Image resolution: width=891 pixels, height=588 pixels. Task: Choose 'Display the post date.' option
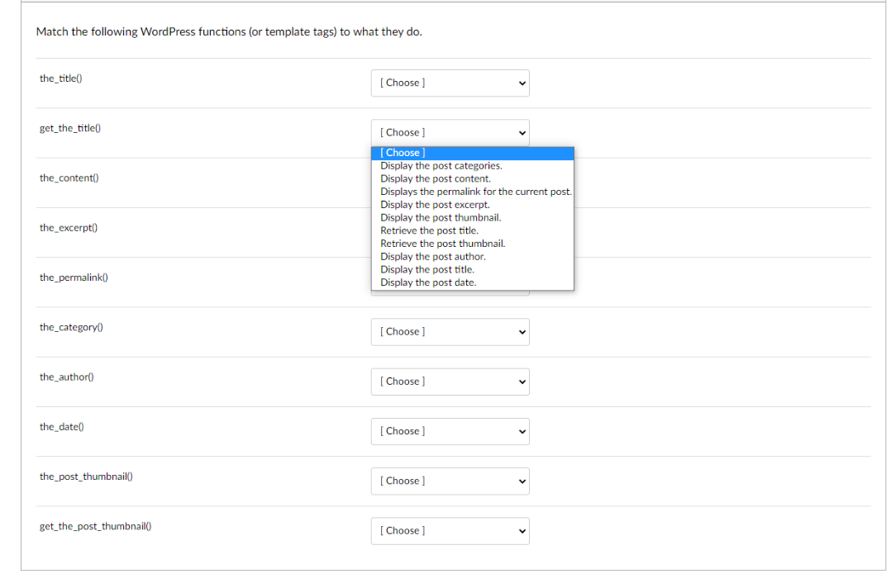pyautogui.click(x=472, y=283)
